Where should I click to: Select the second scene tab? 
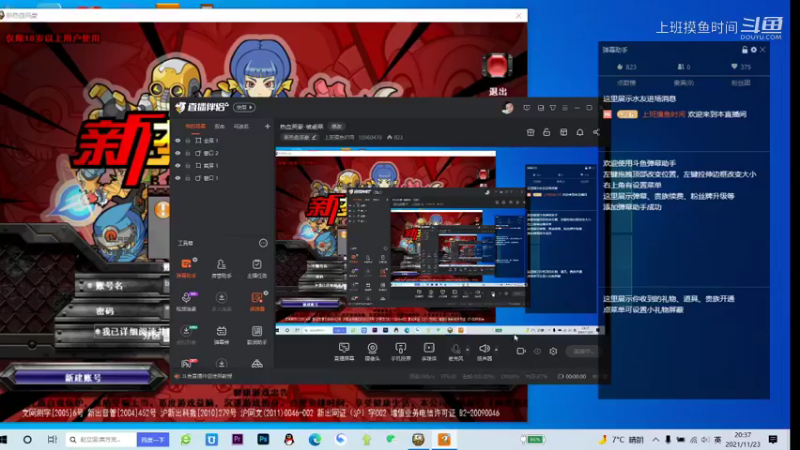pos(219,126)
